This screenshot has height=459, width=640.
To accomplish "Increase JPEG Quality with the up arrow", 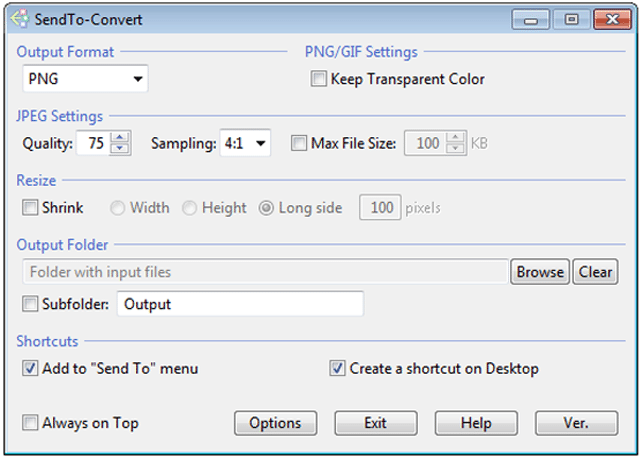I will point(120,137).
